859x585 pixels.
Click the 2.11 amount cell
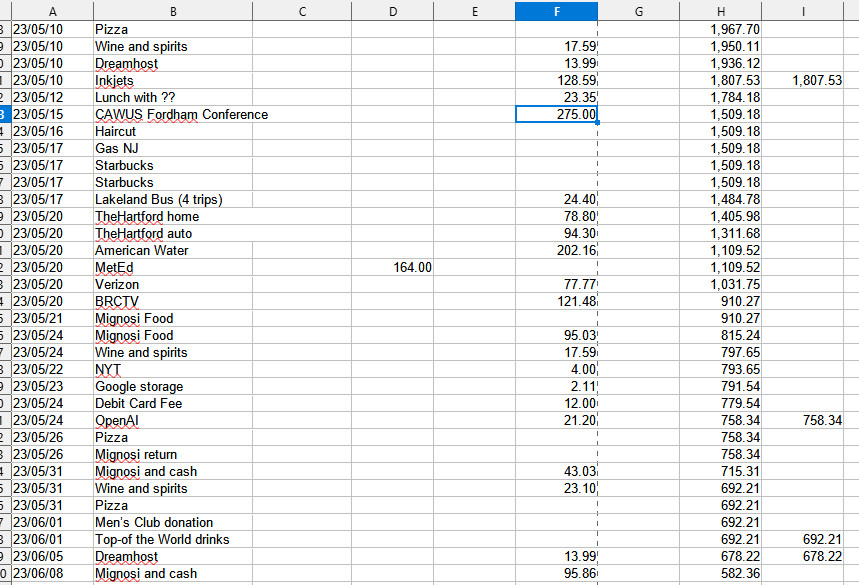[557, 386]
